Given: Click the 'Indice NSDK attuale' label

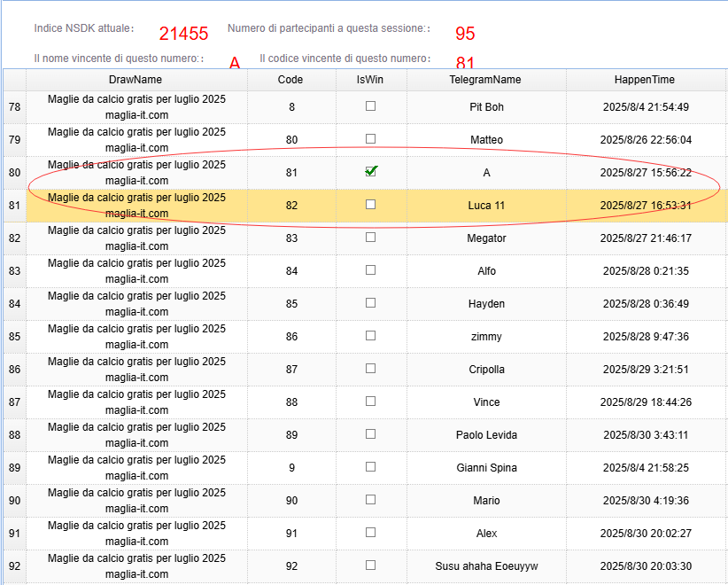Looking at the screenshot, I should 84,28.
